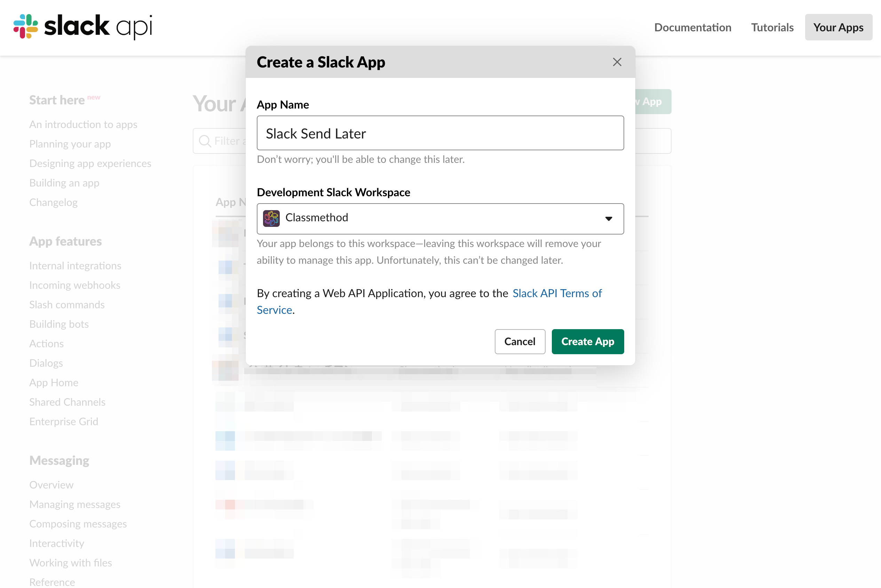Open Your Apps page
Image resolution: width=881 pixels, height=588 pixels.
[x=838, y=27]
